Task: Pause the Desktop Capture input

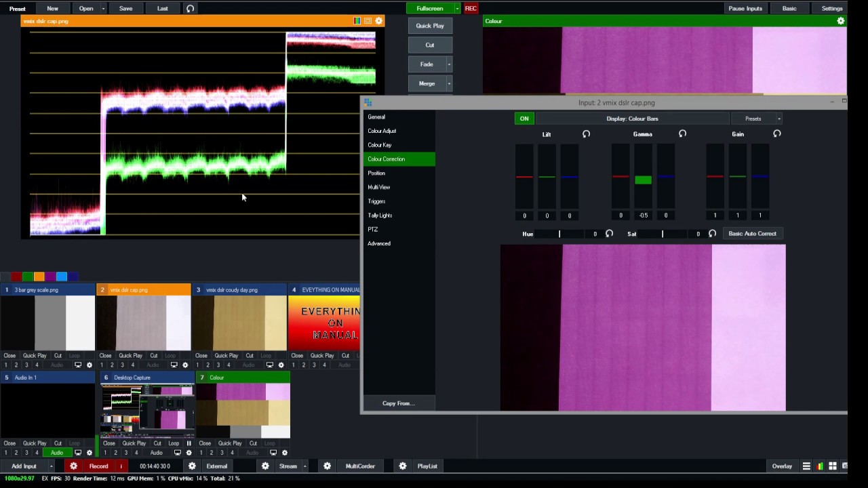Action: (189, 443)
